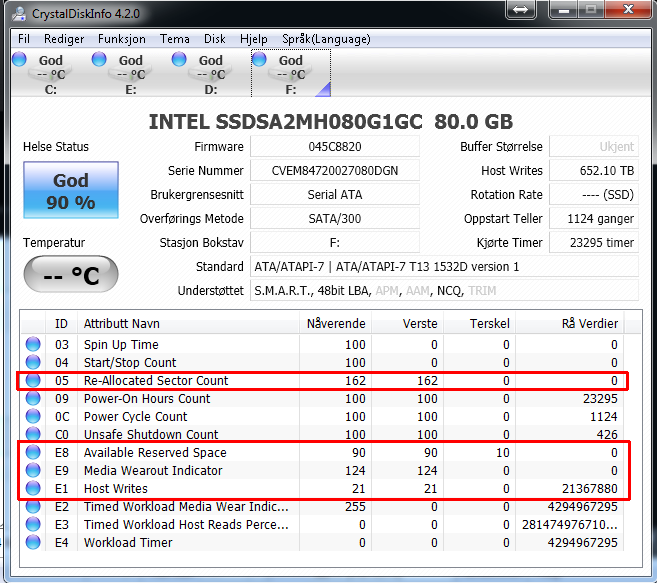The width and height of the screenshot is (657, 583).
Task: Click the Nåverende column header
Action: tap(336, 324)
